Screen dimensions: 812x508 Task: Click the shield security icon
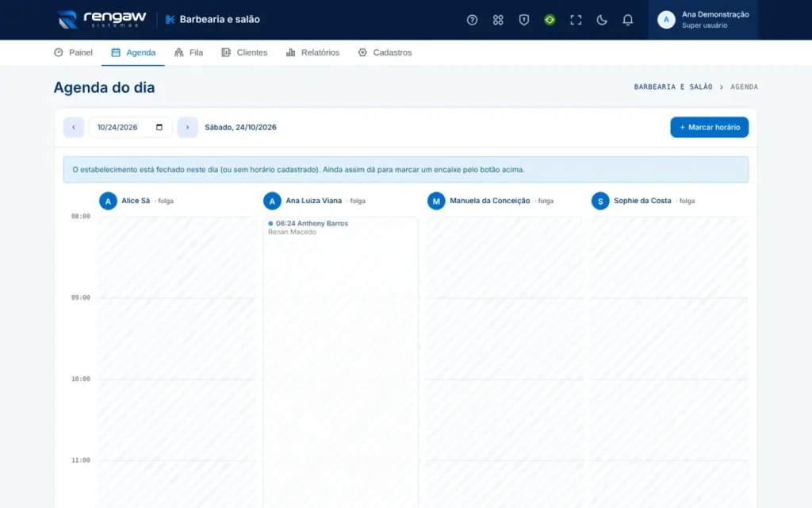[523, 20]
